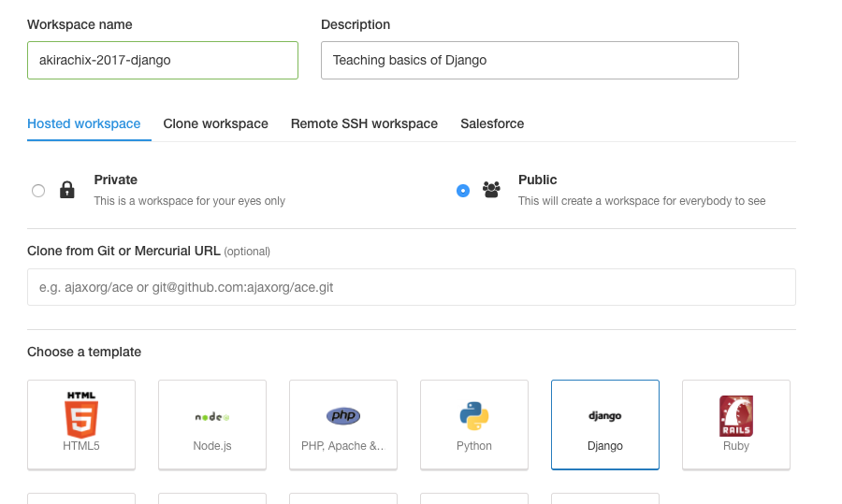Screen dimensions: 842x504
Task: Pick the PHP, Apache template
Action: [343, 424]
